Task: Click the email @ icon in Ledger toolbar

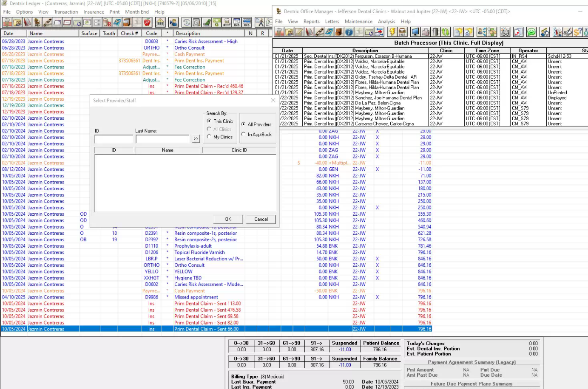Action: pos(87,22)
